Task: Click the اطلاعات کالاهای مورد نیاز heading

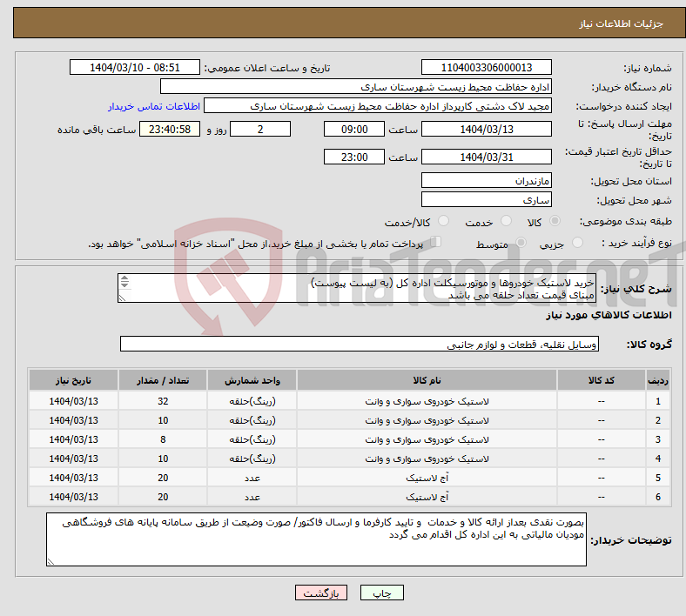Action: (609, 315)
